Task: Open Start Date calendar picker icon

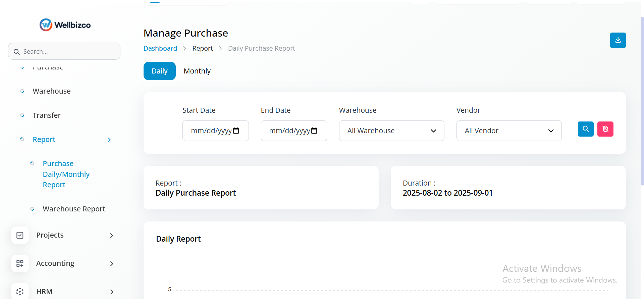Action: pos(236,131)
